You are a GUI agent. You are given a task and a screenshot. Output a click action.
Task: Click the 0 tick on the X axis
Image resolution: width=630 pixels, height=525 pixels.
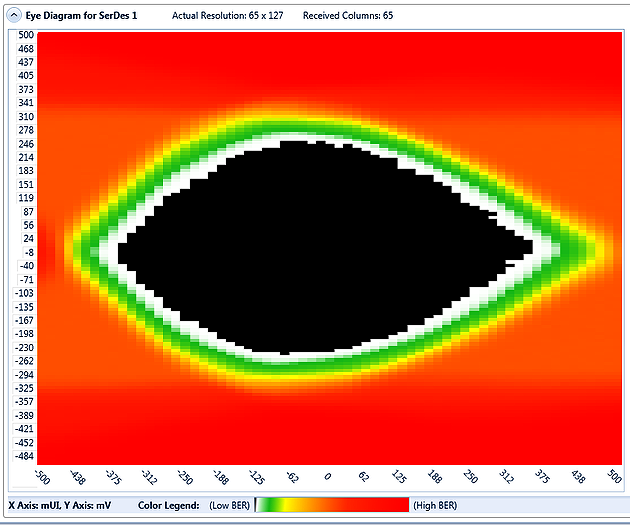pyautogui.click(x=326, y=476)
